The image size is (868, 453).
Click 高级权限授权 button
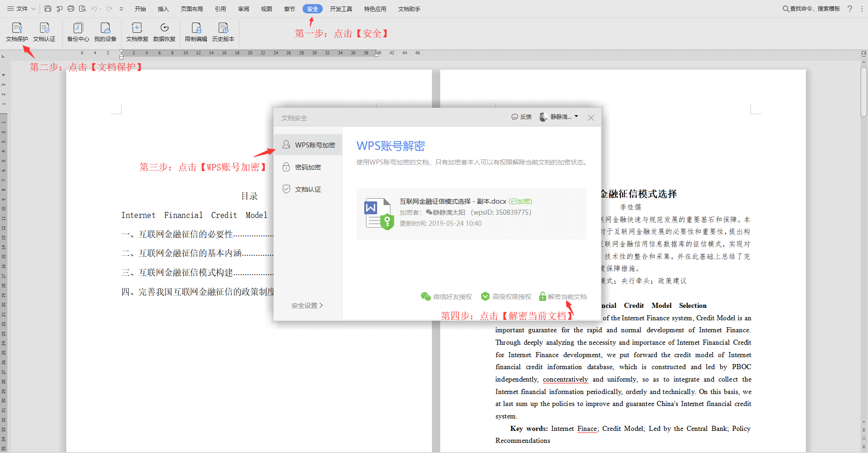(506, 296)
